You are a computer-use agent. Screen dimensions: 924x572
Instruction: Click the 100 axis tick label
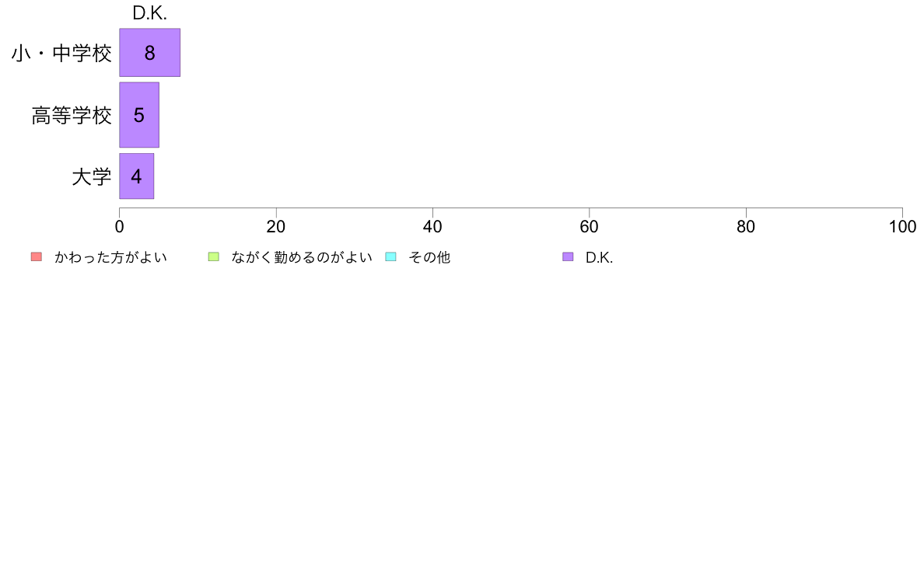902,227
